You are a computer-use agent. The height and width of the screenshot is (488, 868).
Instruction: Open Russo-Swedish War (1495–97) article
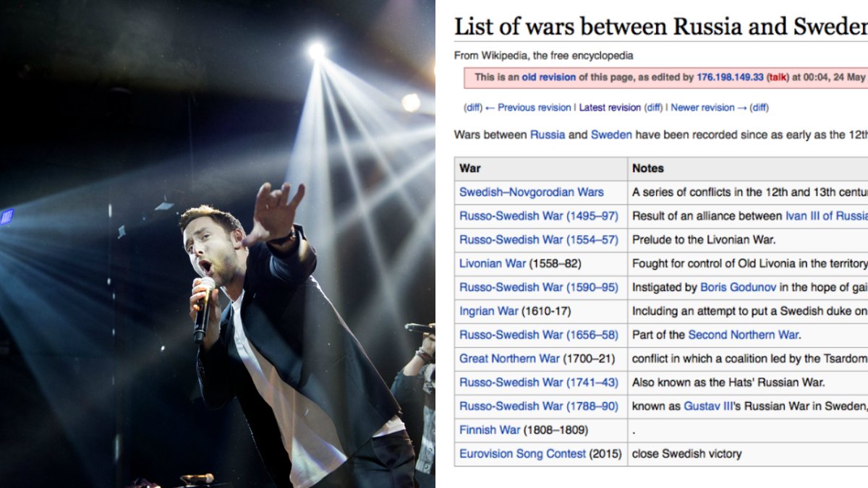click(x=539, y=216)
